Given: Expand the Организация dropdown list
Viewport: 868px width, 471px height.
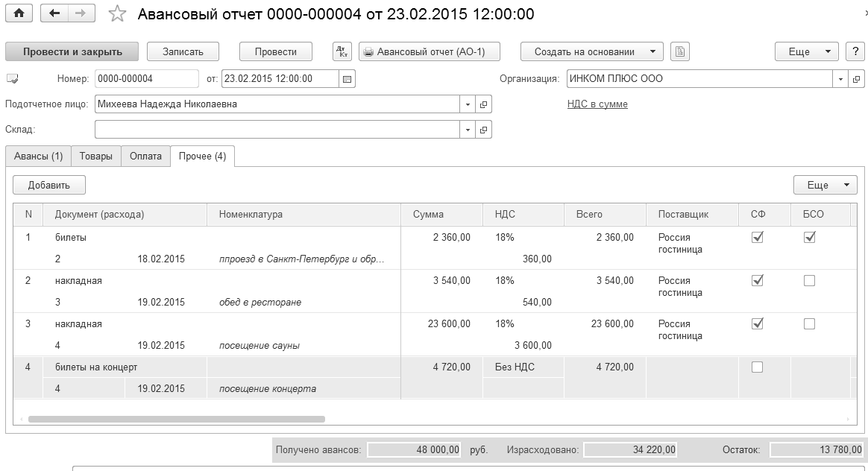Looking at the screenshot, I should [840, 78].
